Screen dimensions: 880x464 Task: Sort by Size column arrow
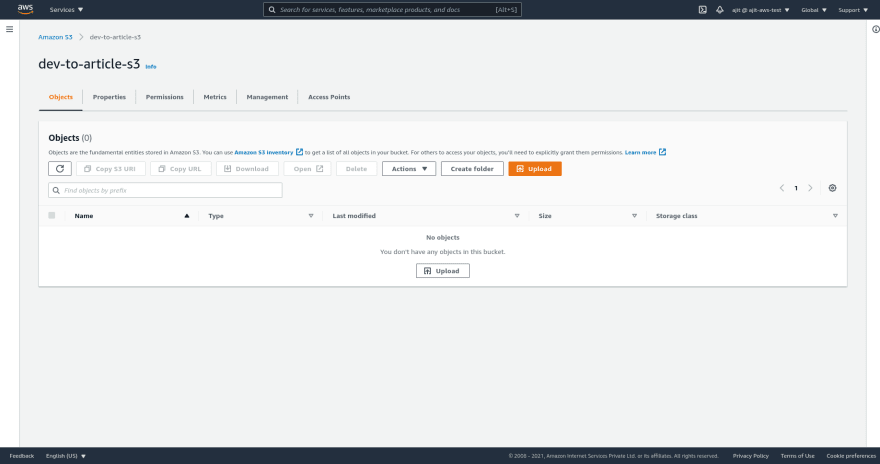click(634, 215)
